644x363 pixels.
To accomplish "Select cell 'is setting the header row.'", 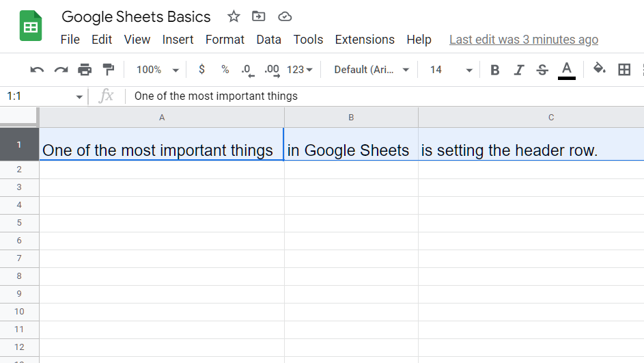I will [531, 144].
